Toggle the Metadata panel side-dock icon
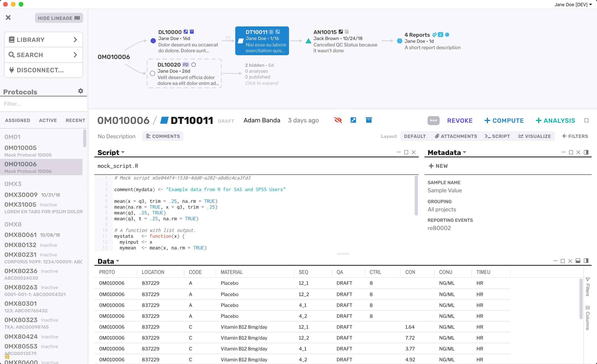Screen dimensions: 597x364 coord(586,152)
